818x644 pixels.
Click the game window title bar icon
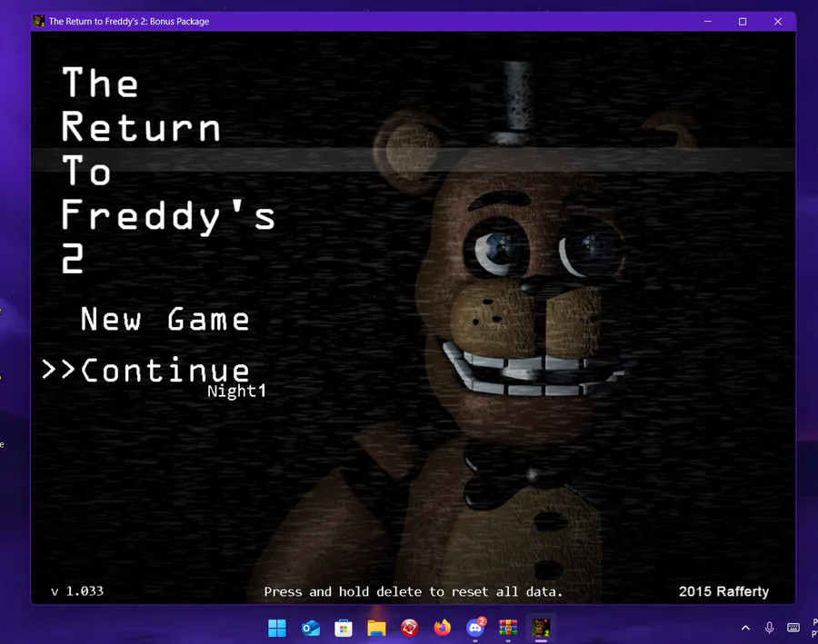[x=38, y=21]
